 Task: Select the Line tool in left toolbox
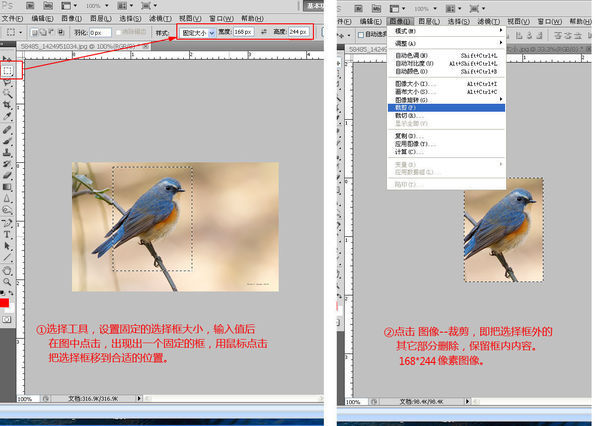[8, 258]
